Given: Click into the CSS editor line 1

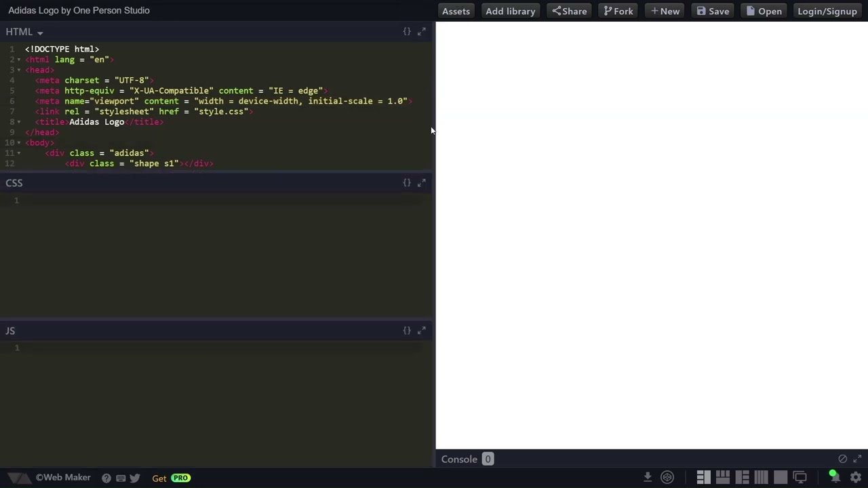Looking at the screenshot, I should pyautogui.click(x=224, y=201).
